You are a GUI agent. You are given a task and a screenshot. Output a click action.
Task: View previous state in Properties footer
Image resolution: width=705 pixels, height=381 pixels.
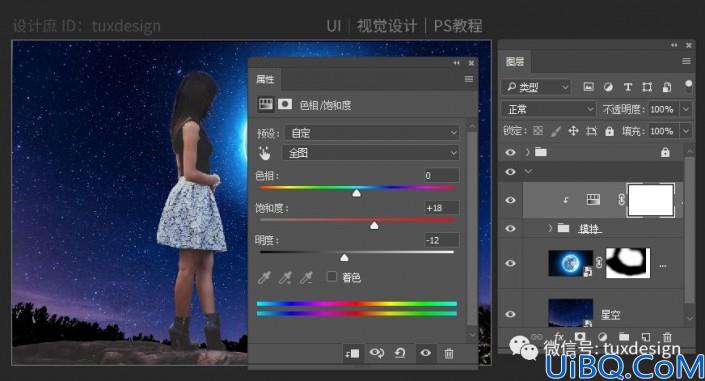click(x=377, y=354)
